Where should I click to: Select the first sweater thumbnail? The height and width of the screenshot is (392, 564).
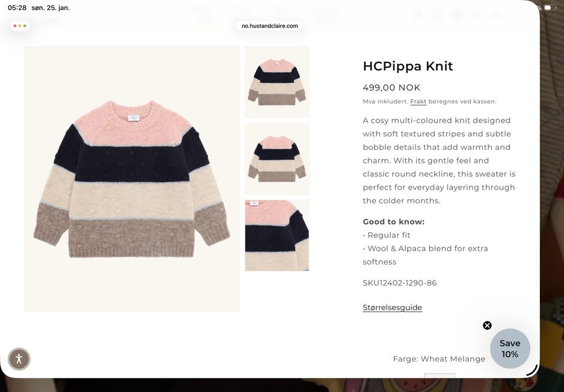[x=277, y=82]
